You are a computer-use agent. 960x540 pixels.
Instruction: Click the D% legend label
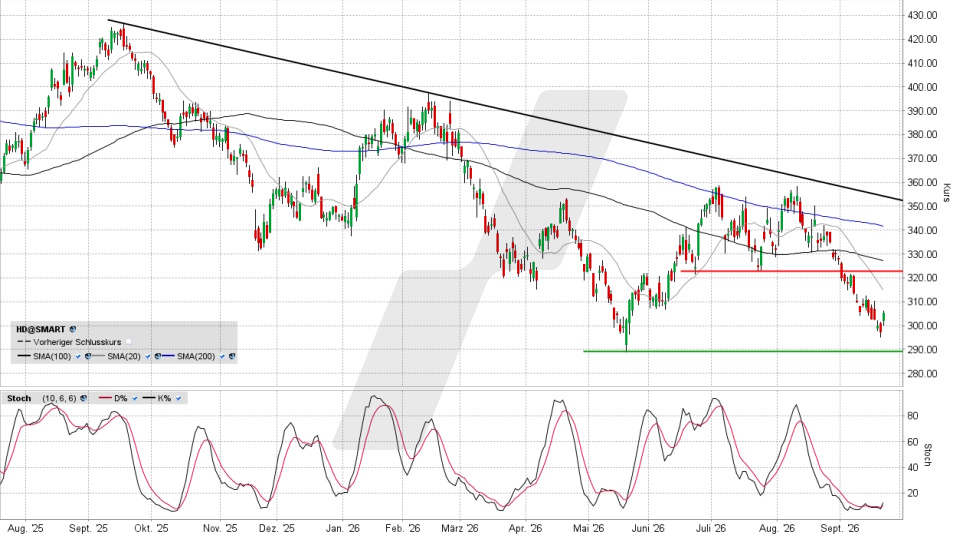click(121, 399)
